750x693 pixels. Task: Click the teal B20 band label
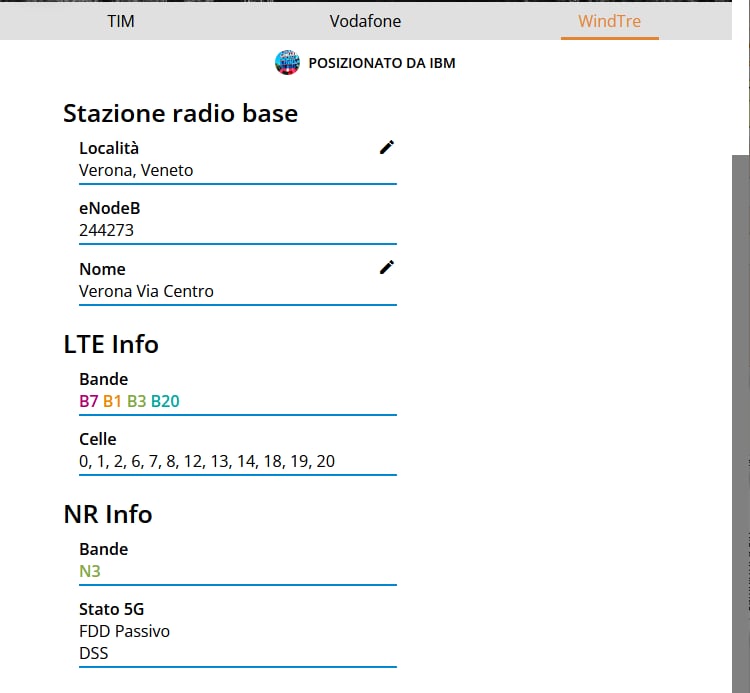pos(165,401)
